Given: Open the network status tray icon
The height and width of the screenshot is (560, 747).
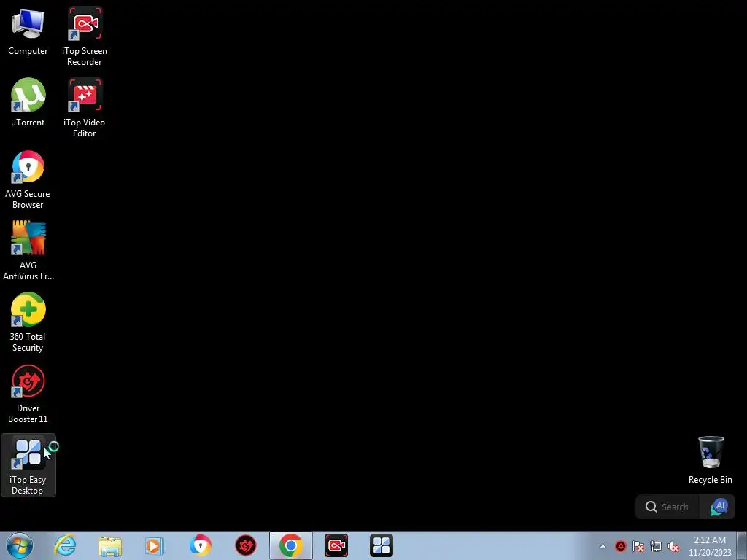Looking at the screenshot, I should 656,546.
